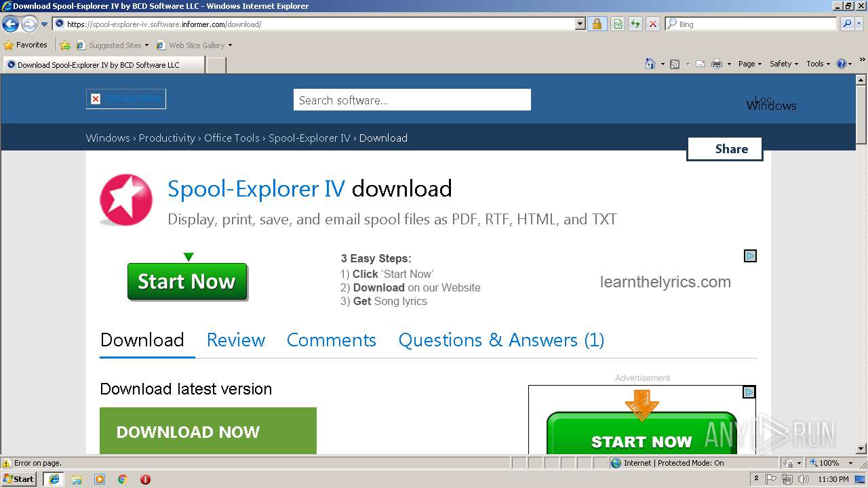Click the pink star Spool-Explorer app icon
The width and height of the screenshot is (868, 488).
click(126, 199)
